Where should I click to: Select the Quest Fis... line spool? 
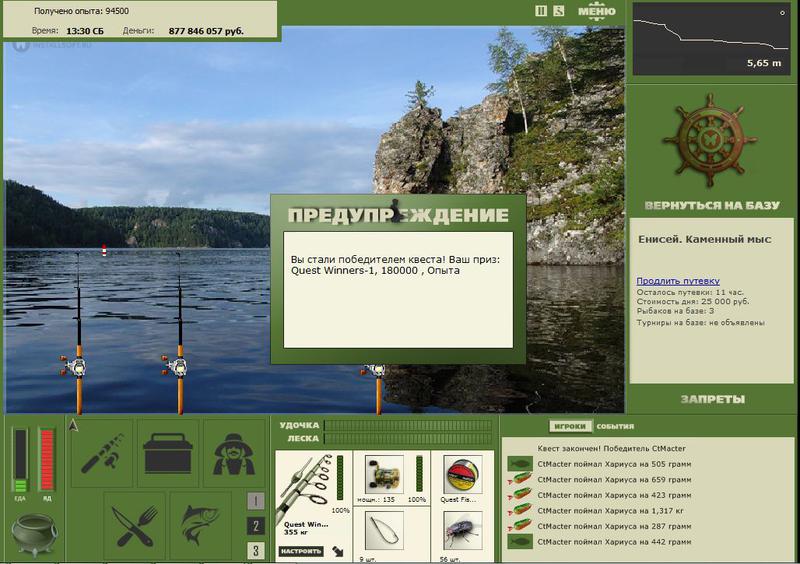(x=463, y=474)
